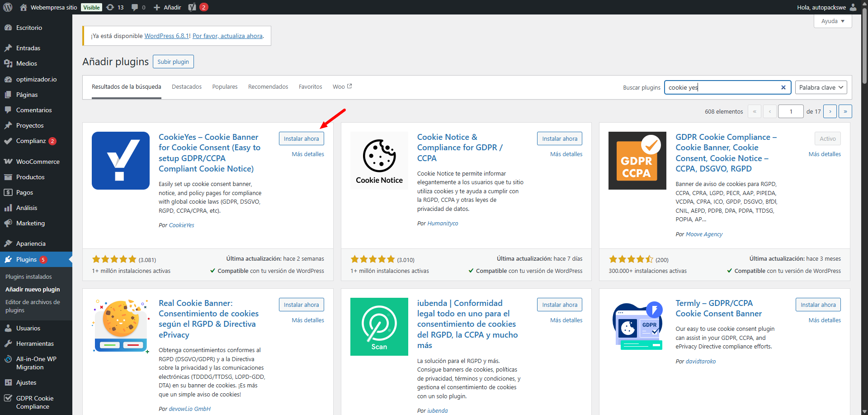
Task: Open the WordPress logo menu
Action: 8,7
